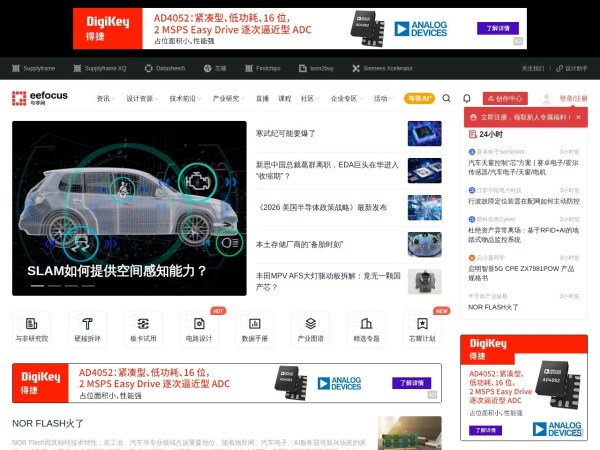Select the first carousel indicator under SLAM slide
The width and height of the screenshot is (600, 450).
[x=37, y=286]
